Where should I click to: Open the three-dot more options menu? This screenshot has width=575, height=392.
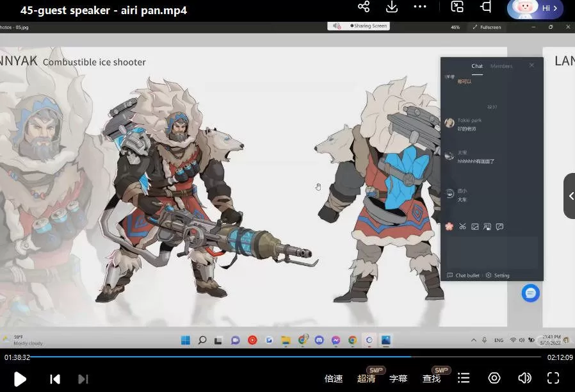(420, 7)
